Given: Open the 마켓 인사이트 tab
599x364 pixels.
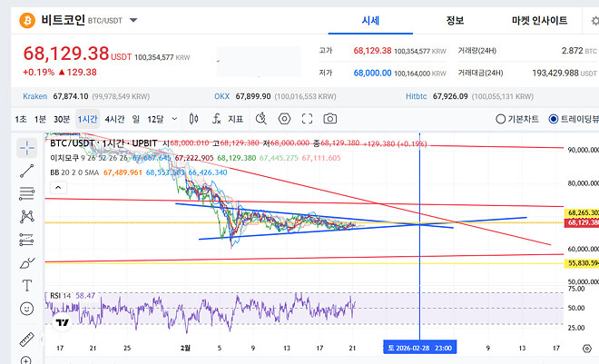Looking at the screenshot, I should (x=539, y=20).
